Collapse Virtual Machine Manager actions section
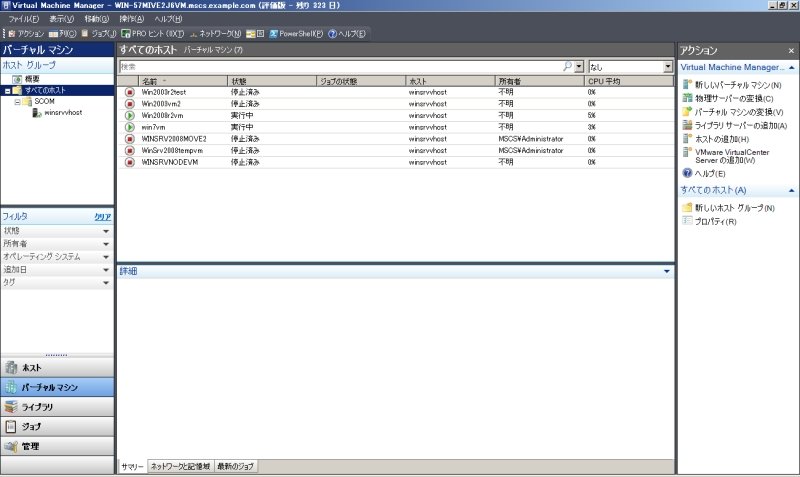 coord(791,67)
